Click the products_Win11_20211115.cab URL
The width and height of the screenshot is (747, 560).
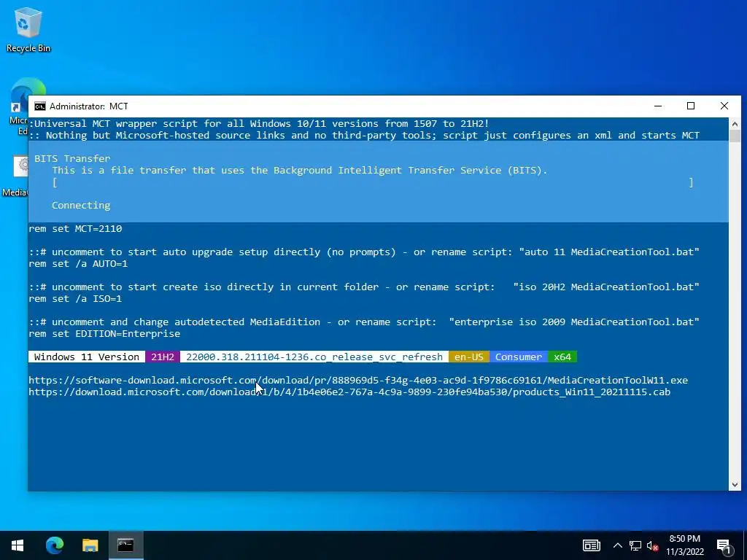click(349, 392)
